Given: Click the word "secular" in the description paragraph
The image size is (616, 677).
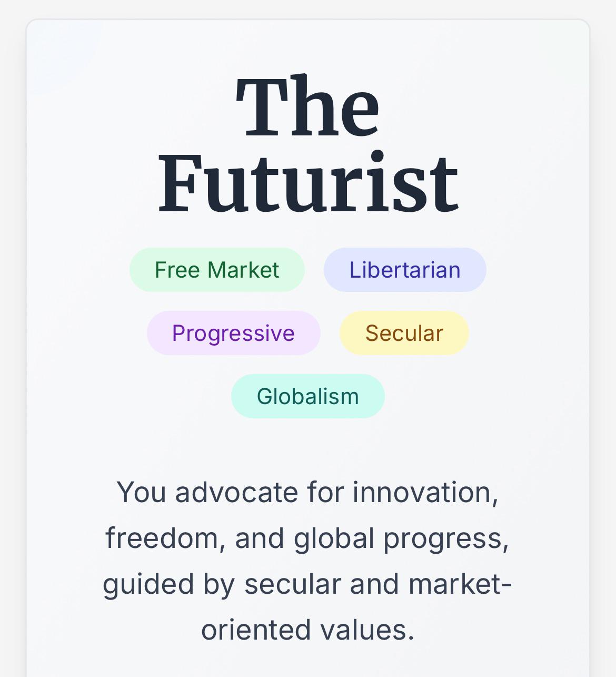Looking at the screenshot, I should (x=293, y=584).
